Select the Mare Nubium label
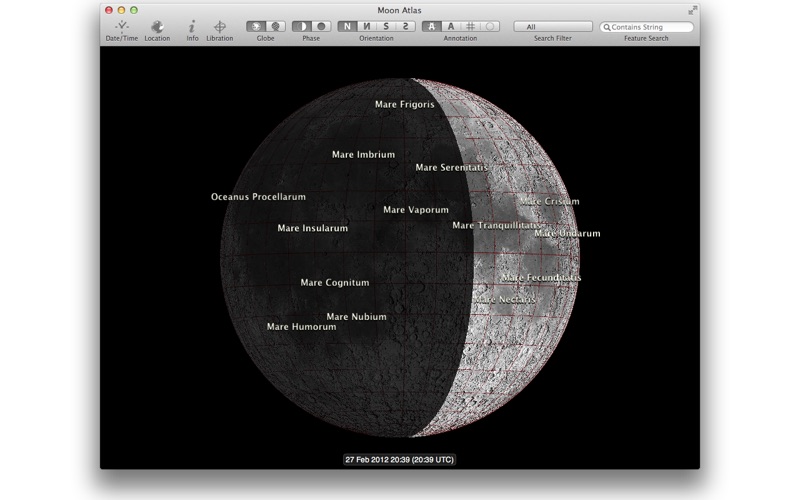Screen dimensions: 800x500 [356, 317]
